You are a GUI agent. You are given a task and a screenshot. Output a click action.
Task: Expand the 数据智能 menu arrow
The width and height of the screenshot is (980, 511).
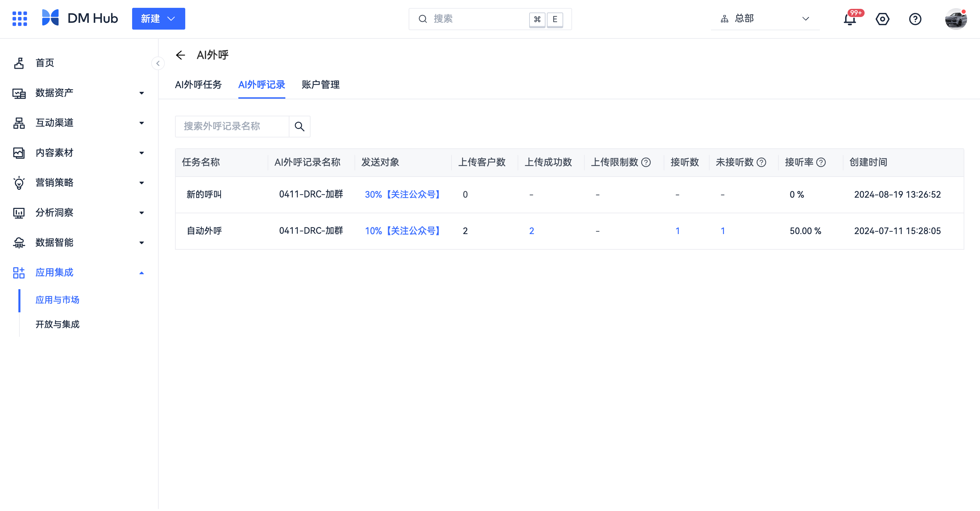tap(142, 243)
